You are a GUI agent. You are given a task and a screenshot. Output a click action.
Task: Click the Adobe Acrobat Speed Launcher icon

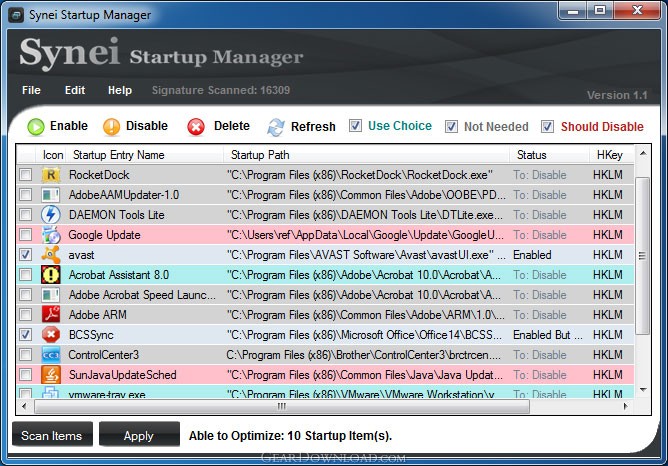[51, 295]
